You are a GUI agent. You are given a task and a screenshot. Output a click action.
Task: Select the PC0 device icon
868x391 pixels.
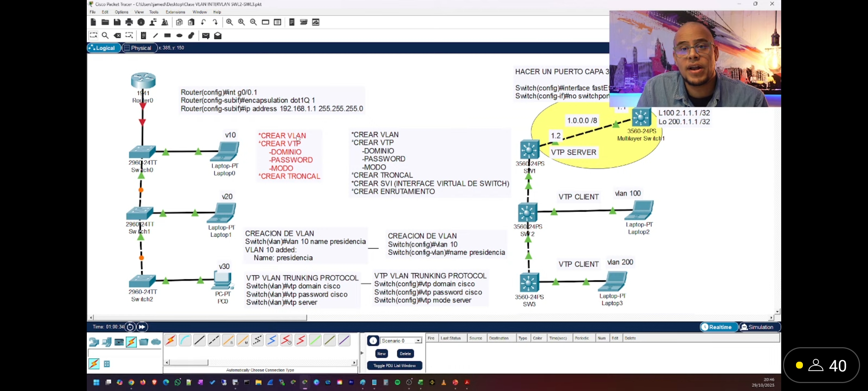223,281
